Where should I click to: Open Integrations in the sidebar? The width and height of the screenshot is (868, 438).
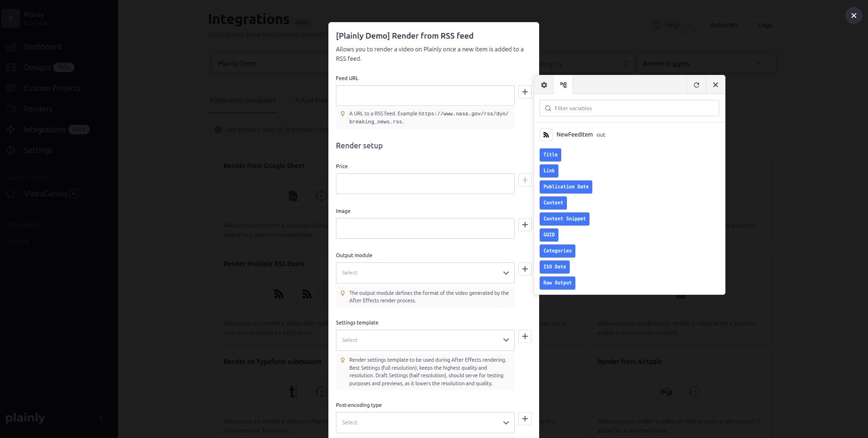pos(45,130)
